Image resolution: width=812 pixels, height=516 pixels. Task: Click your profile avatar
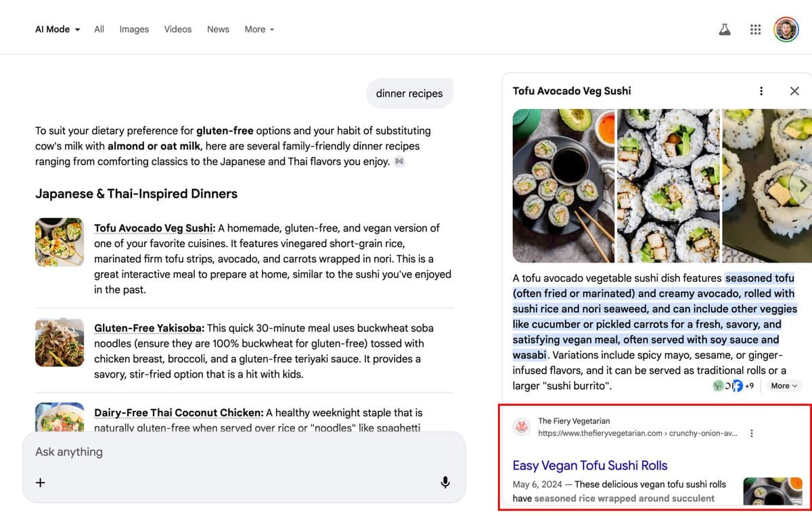[x=786, y=29]
